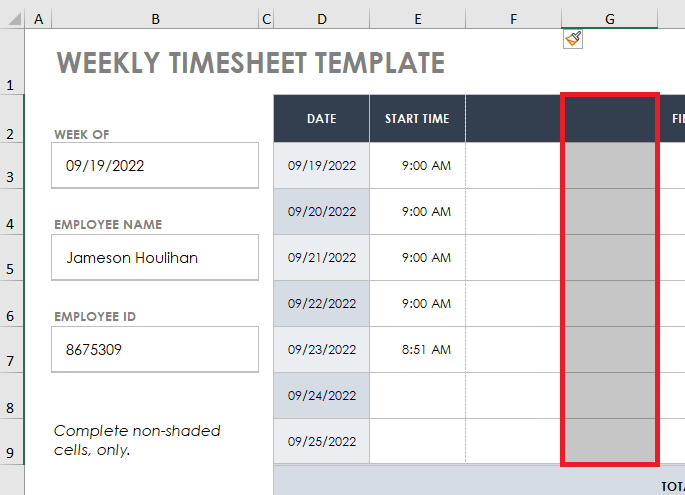This screenshot has width=685, height=495.
Task: Select row 5 header
Action: [x=12, y=258]
